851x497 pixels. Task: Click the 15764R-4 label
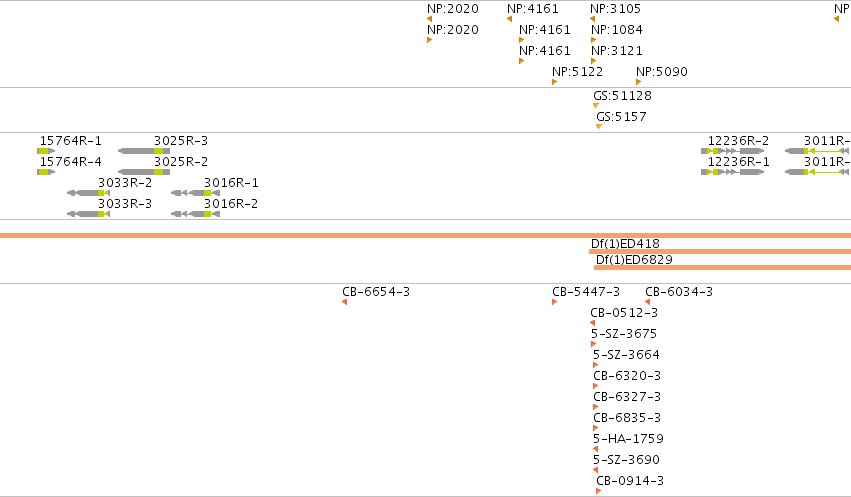(x=71, y=162)
